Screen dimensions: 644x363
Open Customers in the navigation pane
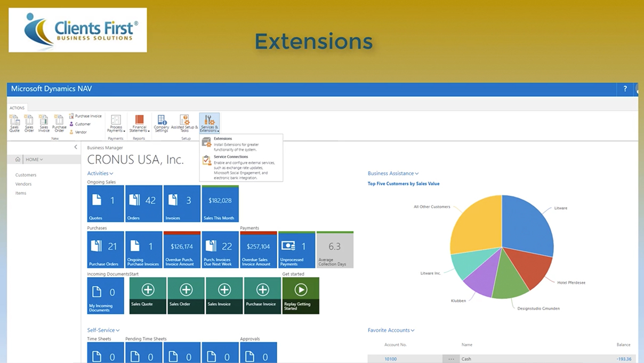point(26,175)
